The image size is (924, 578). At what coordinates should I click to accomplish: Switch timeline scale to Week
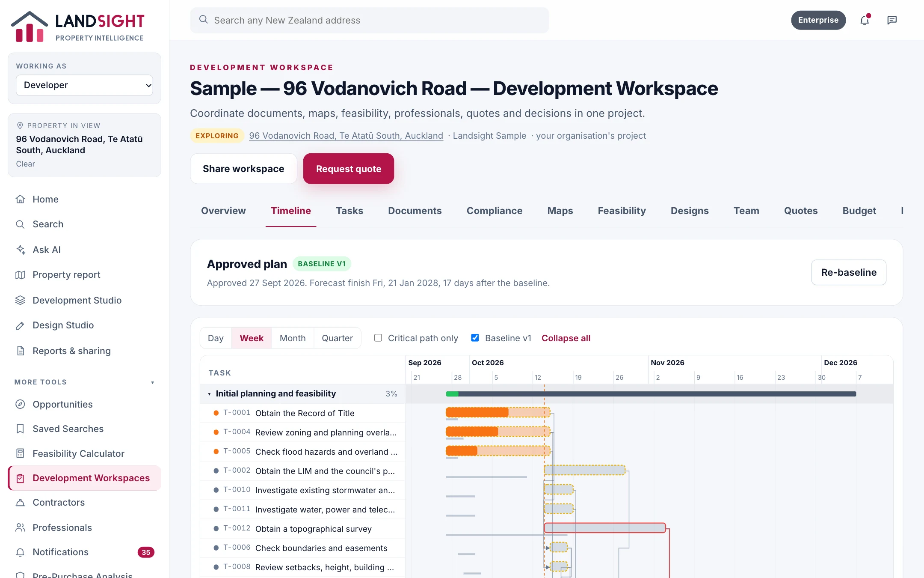click(x=252, y=338)
